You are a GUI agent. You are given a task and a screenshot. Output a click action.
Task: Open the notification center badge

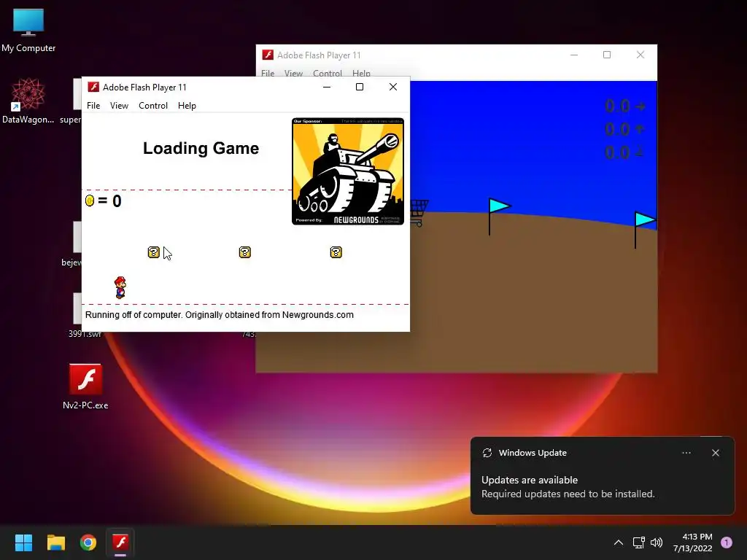(727, 542)
